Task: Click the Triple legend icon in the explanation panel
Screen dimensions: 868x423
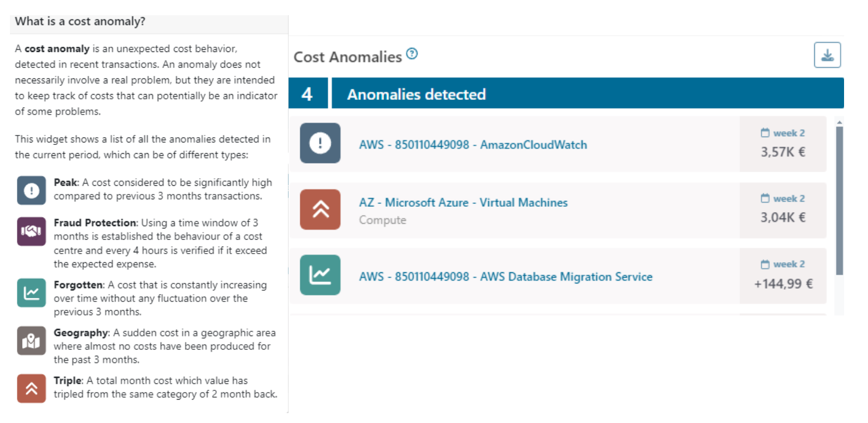Action: tap(32, 388)
